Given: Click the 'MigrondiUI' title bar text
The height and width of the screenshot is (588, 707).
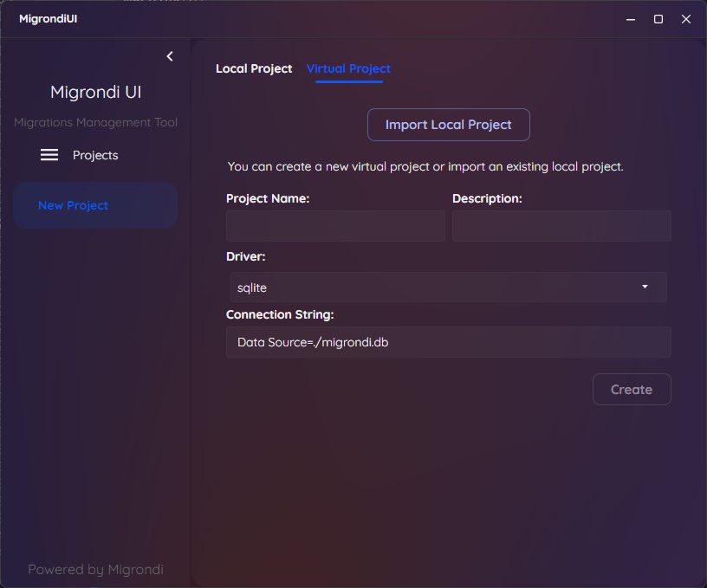Looking at the screenshot, I should coord(49,19).
